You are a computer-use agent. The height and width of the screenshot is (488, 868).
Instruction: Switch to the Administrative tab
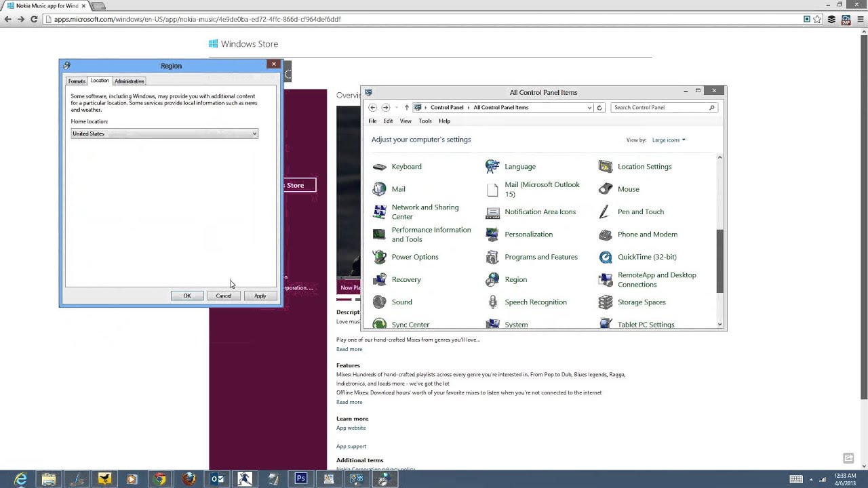click(129, 81)
